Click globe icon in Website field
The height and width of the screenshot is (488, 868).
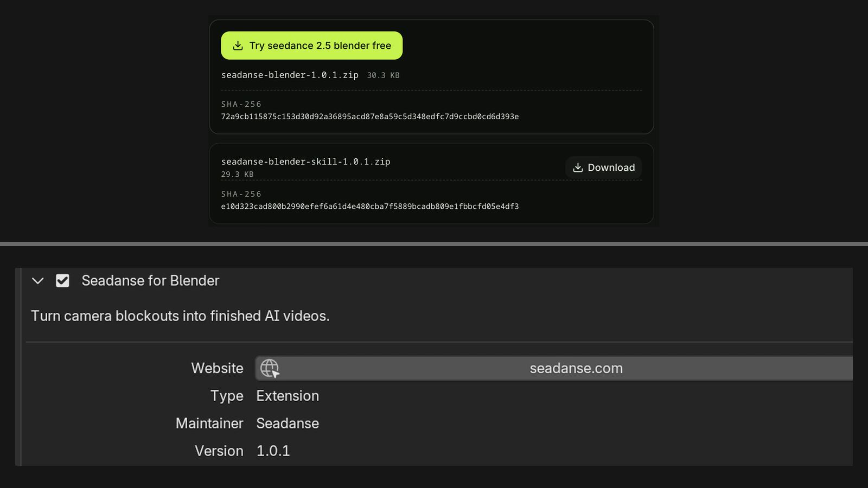270,368
